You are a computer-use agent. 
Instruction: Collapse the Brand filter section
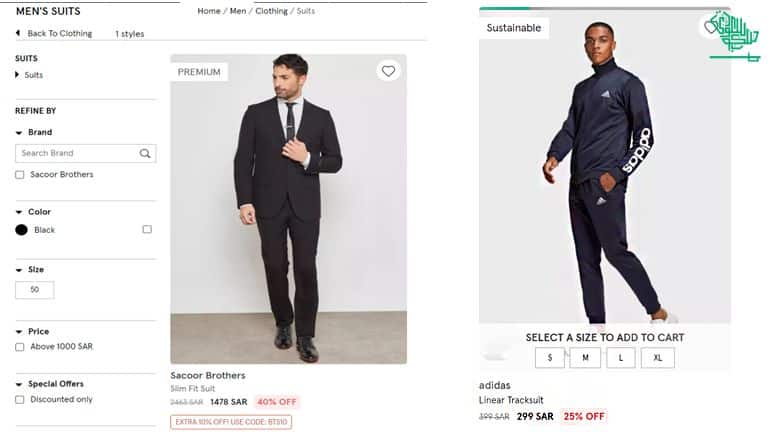pyautogui.click(x=19, y=132)
